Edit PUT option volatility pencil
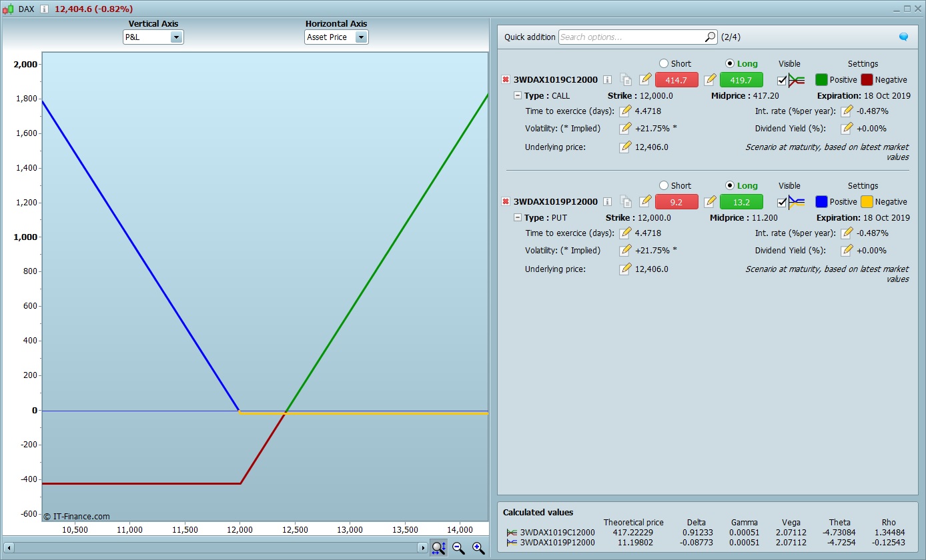The height and width of the screenshot is (560, 926). pyautogui.click(x=625, y=250)
